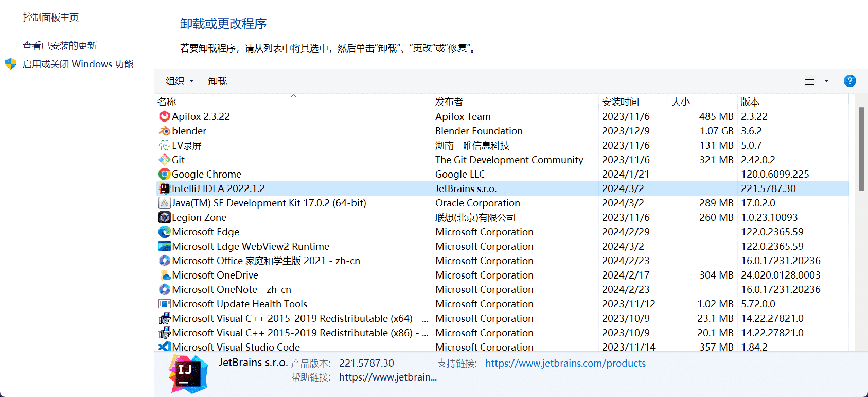Image resolution: width=868 pixels, height=397 pixels.
Task: Click publisher The Git Development Community
Action: click(509, 160)
